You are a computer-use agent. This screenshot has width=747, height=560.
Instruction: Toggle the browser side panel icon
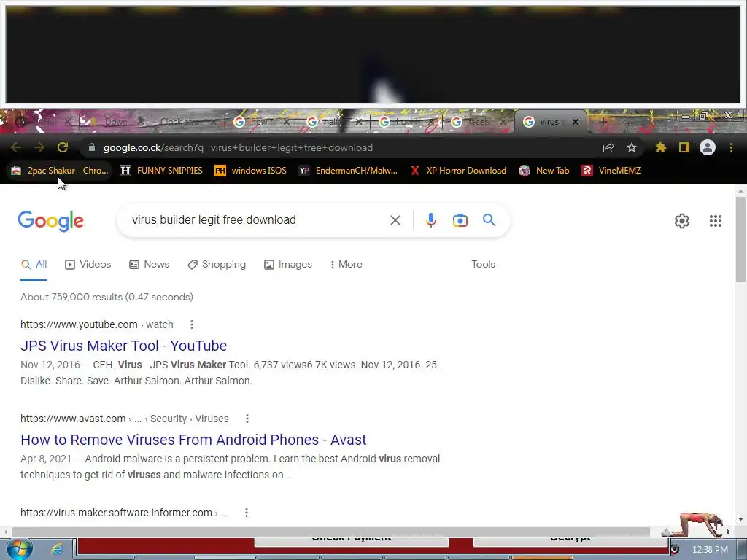[684, 147]
